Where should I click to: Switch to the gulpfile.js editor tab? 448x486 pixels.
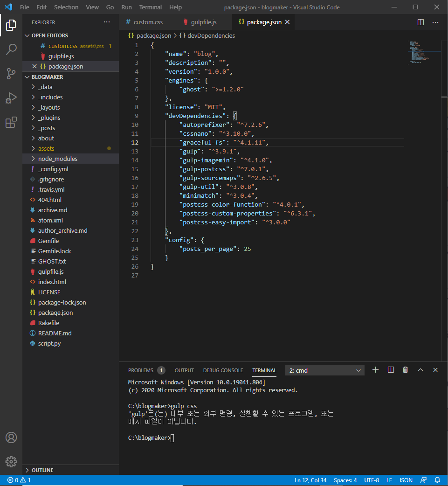[x=204, y=22]
